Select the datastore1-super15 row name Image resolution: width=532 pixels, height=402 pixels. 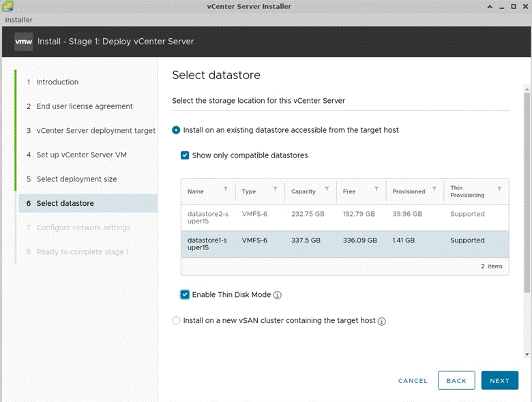pyautogui.click(x=207, y=244)
